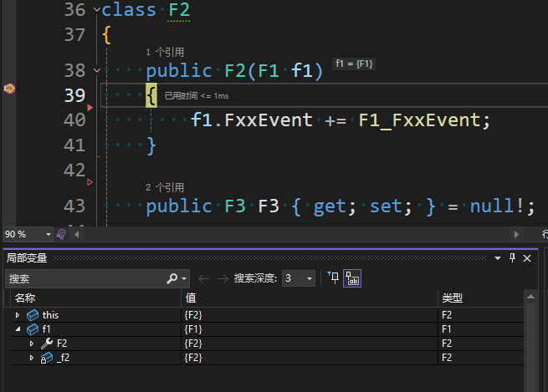Click the 名称 column header
The height and width of the screenshot is (392, 548).
pos(25,298)
